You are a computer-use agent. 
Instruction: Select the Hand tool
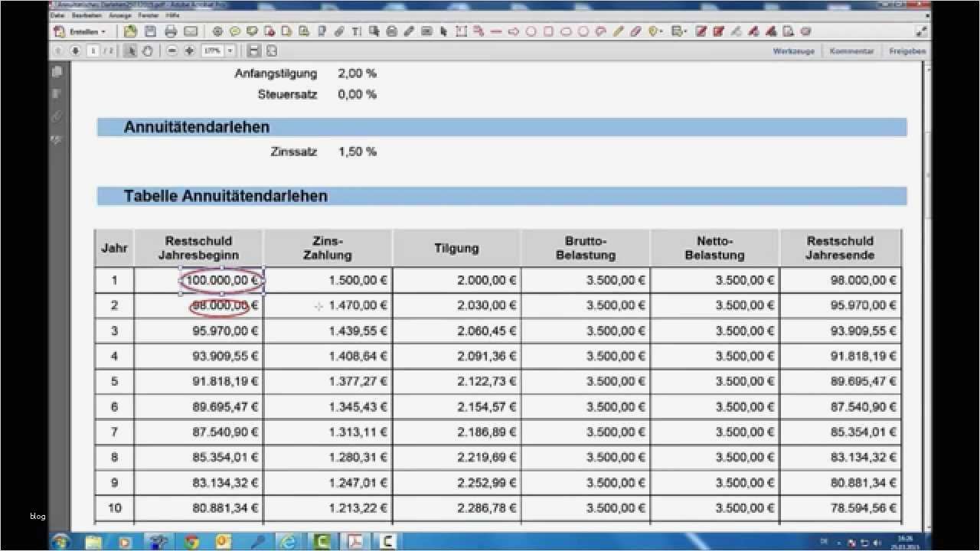click(148, 51)
